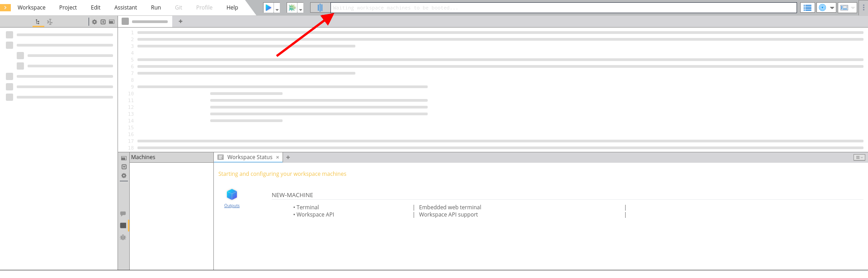Image resolution: width=868 pixels, height=278 pixels.
Task: Click the blue Run play button
Action: tap(269, 8)
